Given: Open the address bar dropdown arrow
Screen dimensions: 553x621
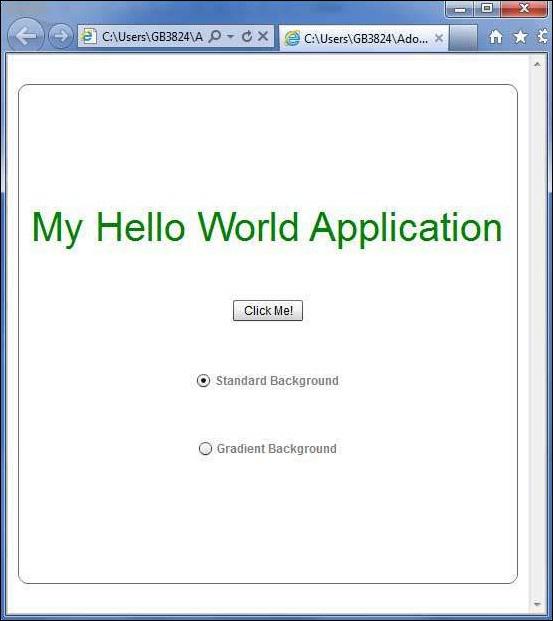Looking at the screenshot, I should pyautogui.click(x=231, y=36).
